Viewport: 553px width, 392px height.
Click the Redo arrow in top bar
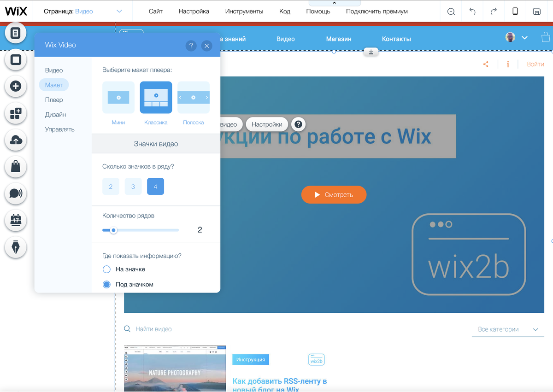click(494, 12)
